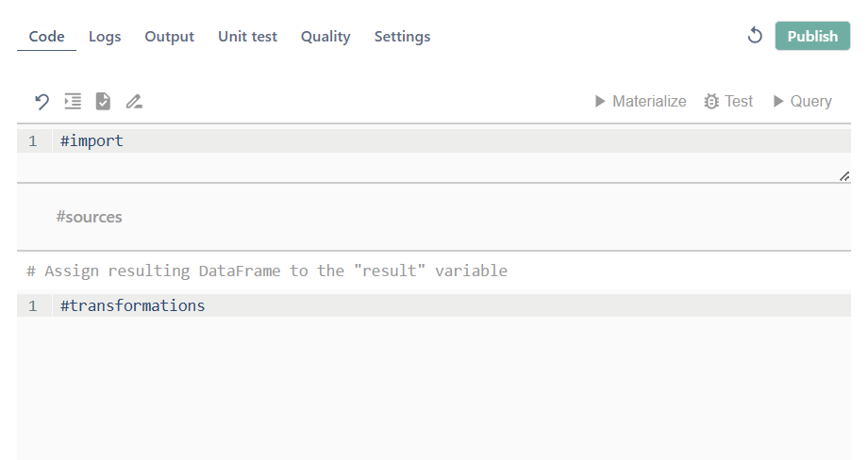Screen dimensions: 868x460
Task: Click the undo arrow icon in code toolbar
Action: [x=42, y=102]
